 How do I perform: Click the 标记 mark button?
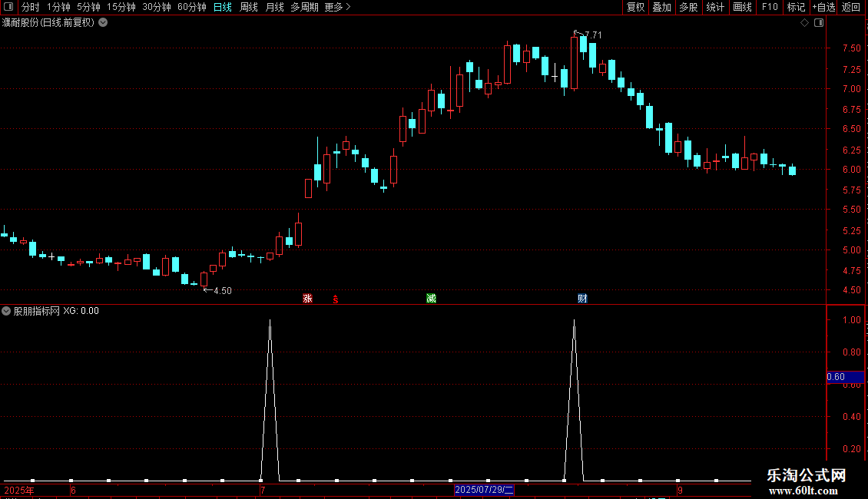point(796,7)
